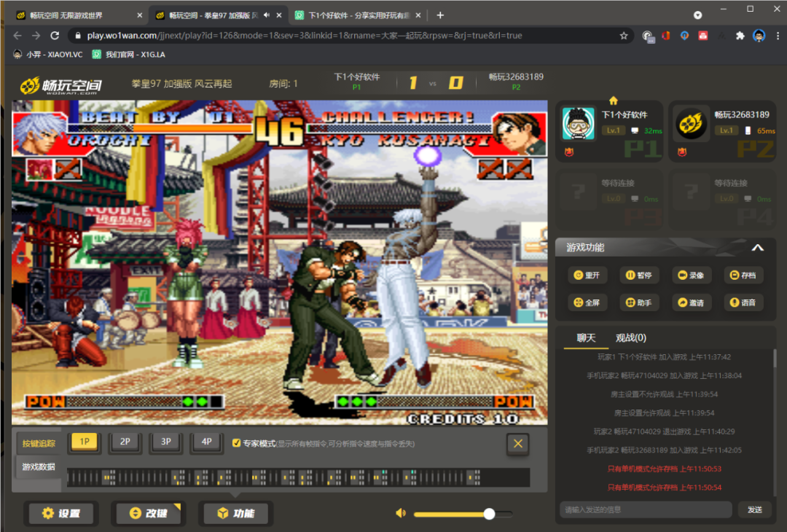Start recording with 录像 button

tap(690, 275)
